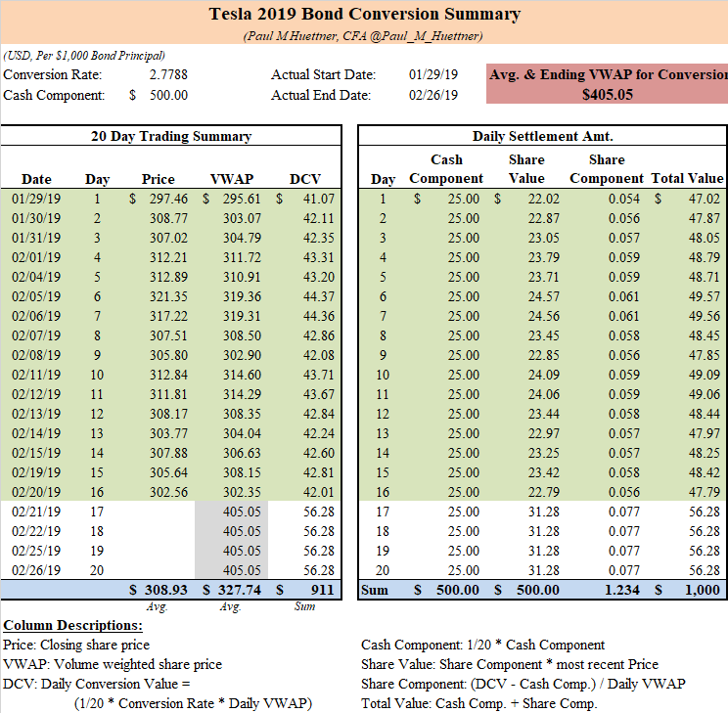
Task: Select share value cell 24.09
Action: [544, 375]
